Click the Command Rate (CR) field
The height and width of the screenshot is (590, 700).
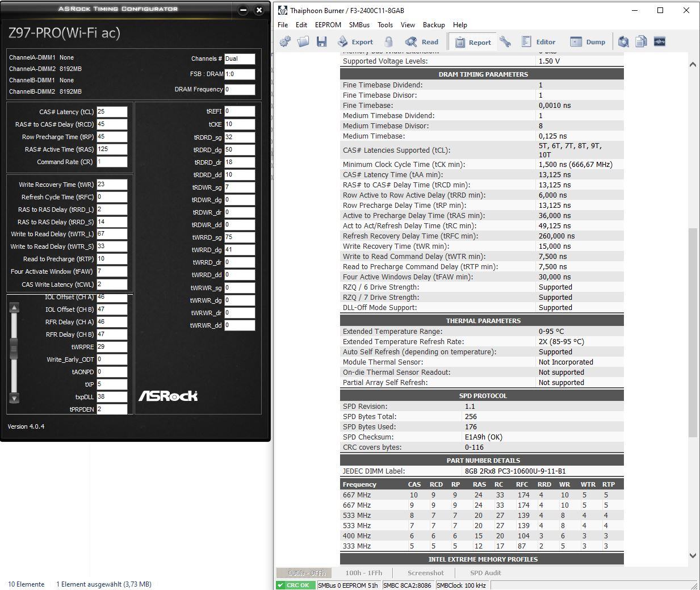[112, 162]
